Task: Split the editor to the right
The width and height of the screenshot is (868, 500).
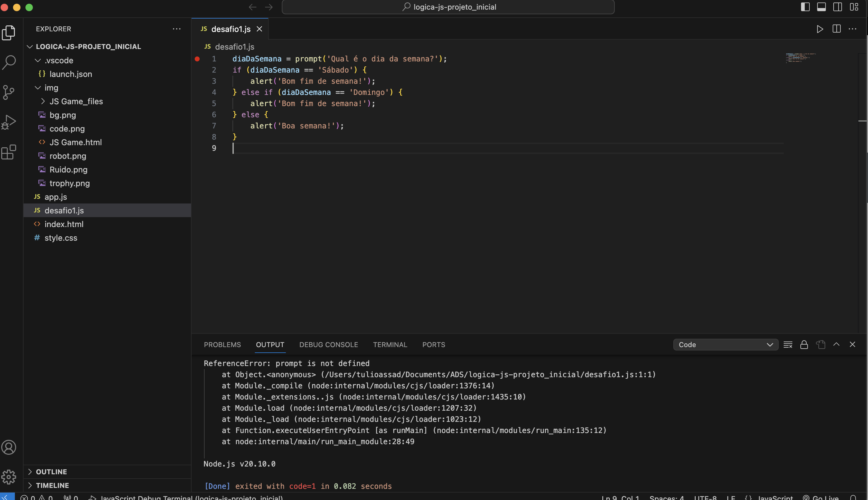Action: pos(836,29)
